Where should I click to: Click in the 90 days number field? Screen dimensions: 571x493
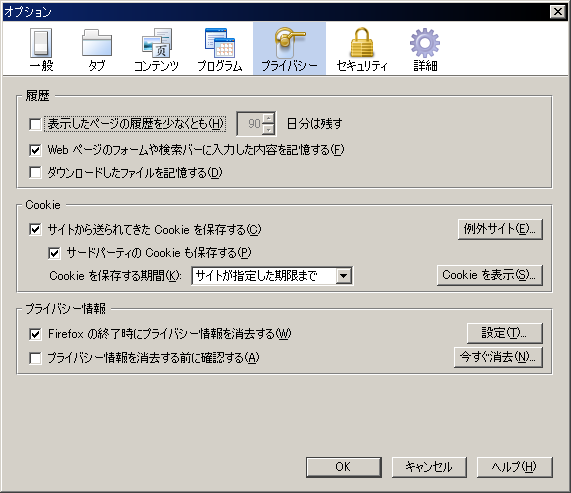[250, 124]
